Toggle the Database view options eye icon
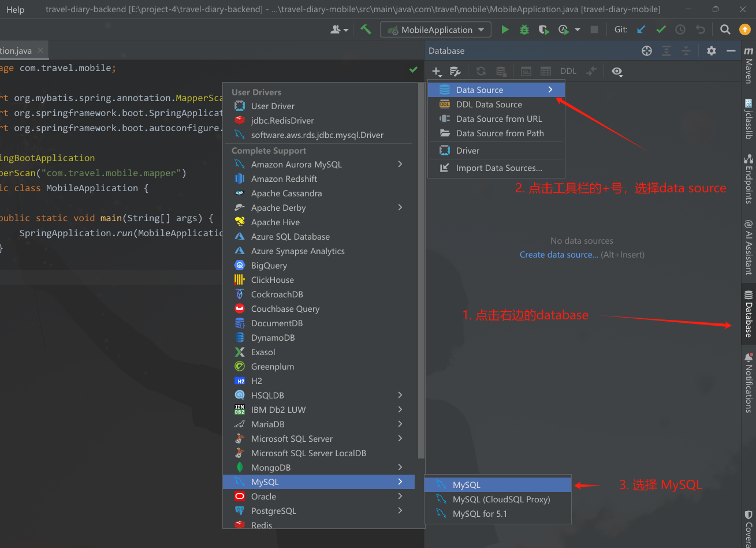The width and height of the screenshot is (756, 548). pos(617,72)
